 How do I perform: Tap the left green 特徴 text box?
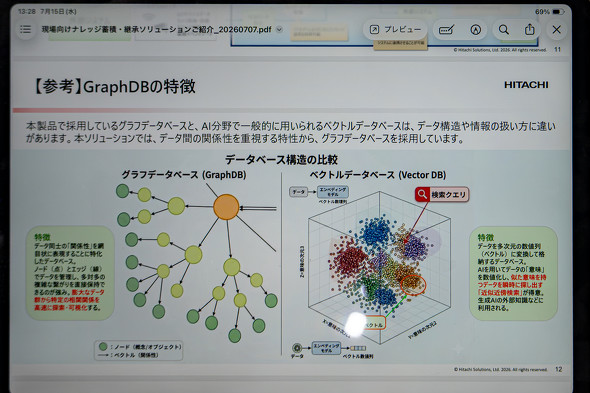click(70, 273)
